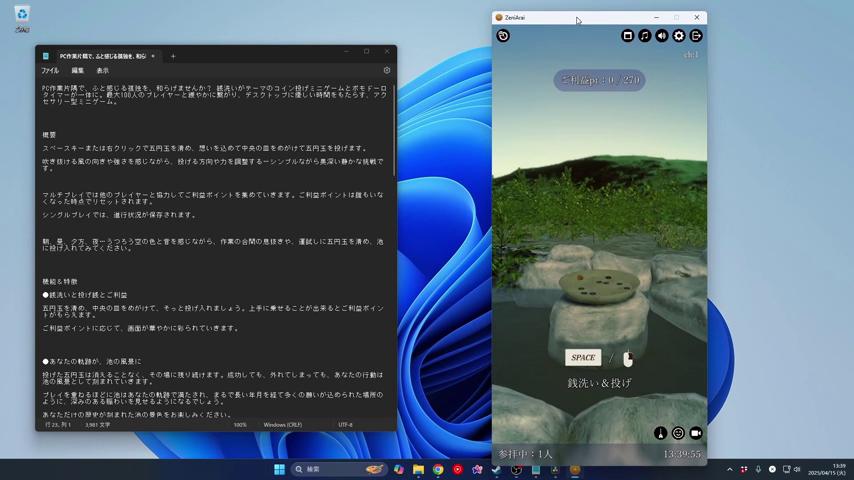Click the 概要 heading in Notepad text
Viewport: 854px width, 480px height.
49,135
